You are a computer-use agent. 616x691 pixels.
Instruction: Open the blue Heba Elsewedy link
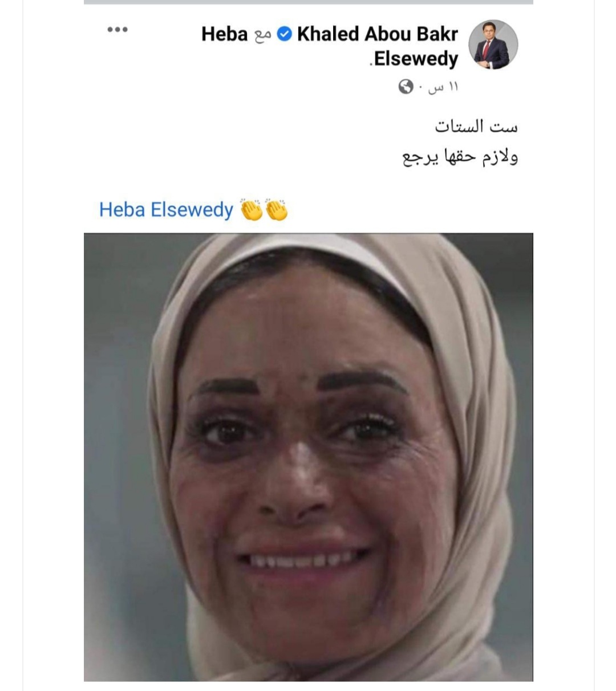[166, 210]
